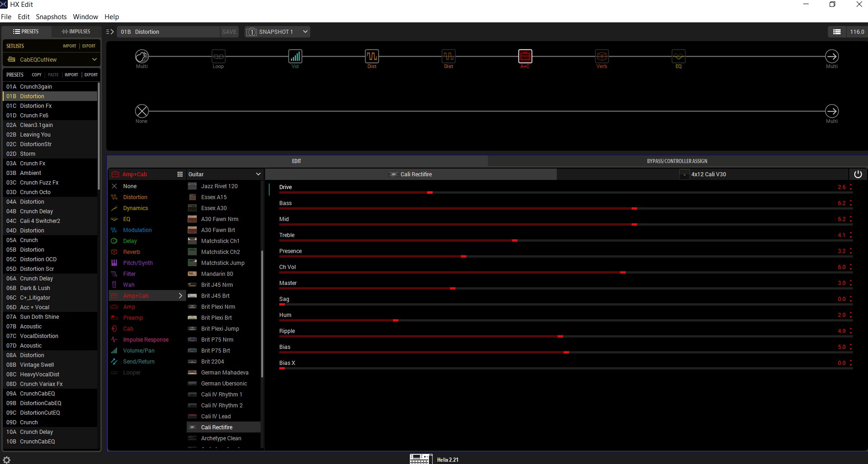This screenshot has height=464, width=868.
Task: Click the None input block on path two
Action: click(142, 111)
